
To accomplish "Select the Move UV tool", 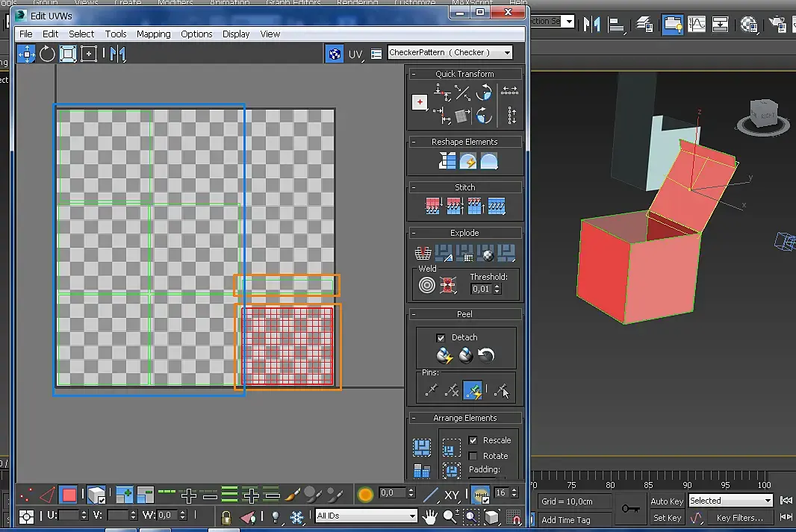I will click(27, 54).
